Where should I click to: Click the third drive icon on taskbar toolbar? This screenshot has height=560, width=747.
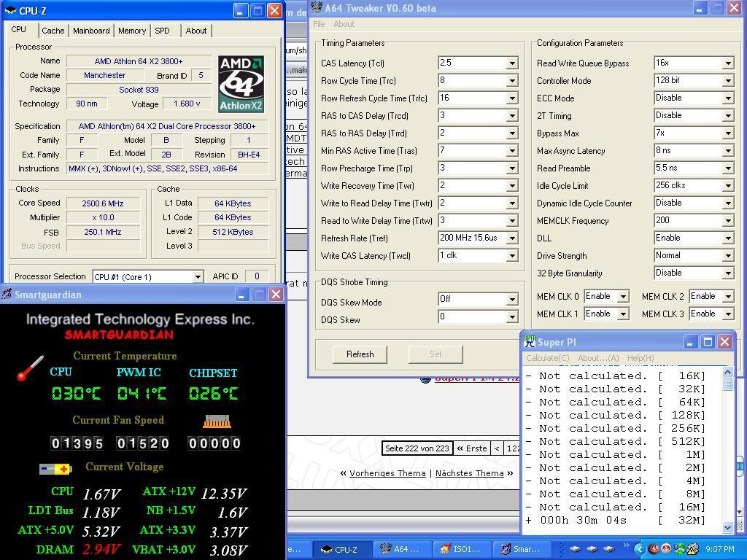coord(609,549)
